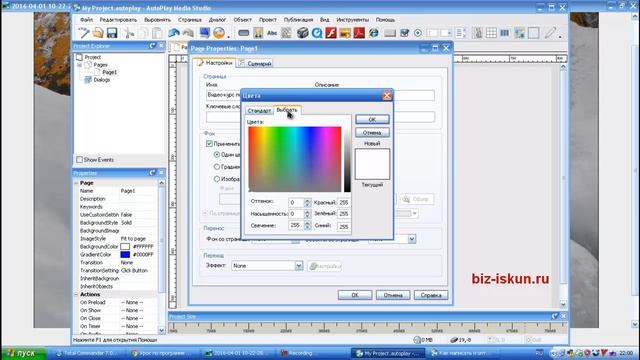Click the BackgroundColor white swatch
The width and height of the screenshot is (640, 360).
pyautogui.click(x=125, y=247)
